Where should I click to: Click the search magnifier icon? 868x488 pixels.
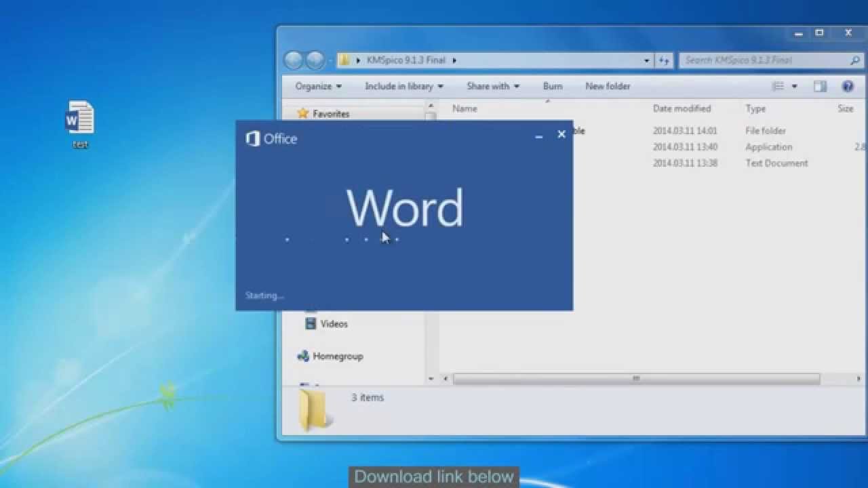[x=855, y=60]
